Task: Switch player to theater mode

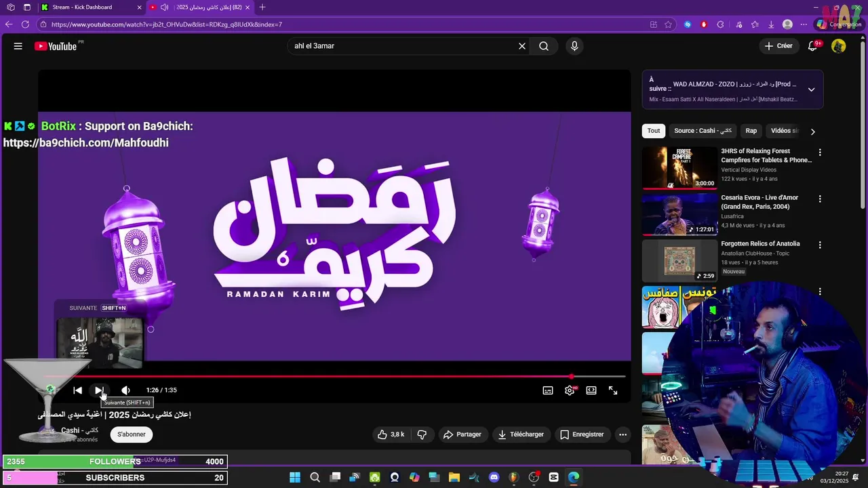Action: (591, 390)
